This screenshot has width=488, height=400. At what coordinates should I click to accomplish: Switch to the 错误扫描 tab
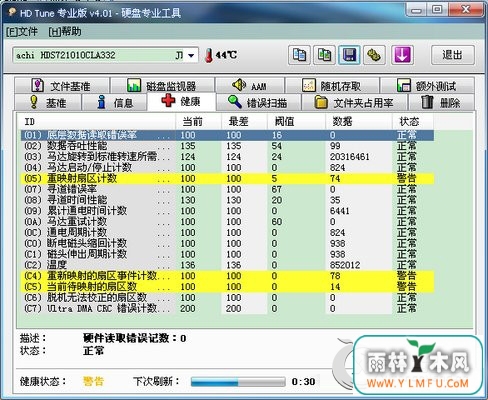tap(259, 102)
